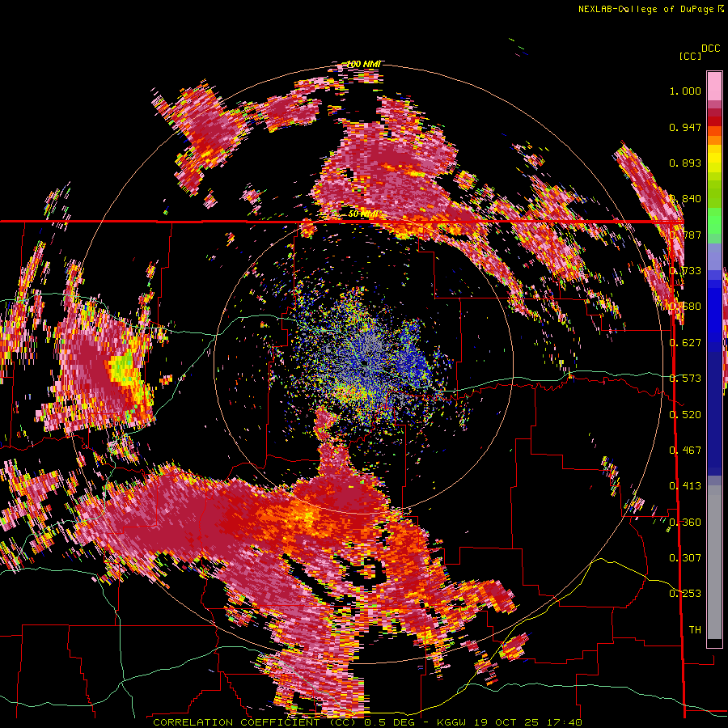The height and width of the screenshot is (728, 728).
Task: Click the 0.520 color scale value
Action: coord(685,414)
